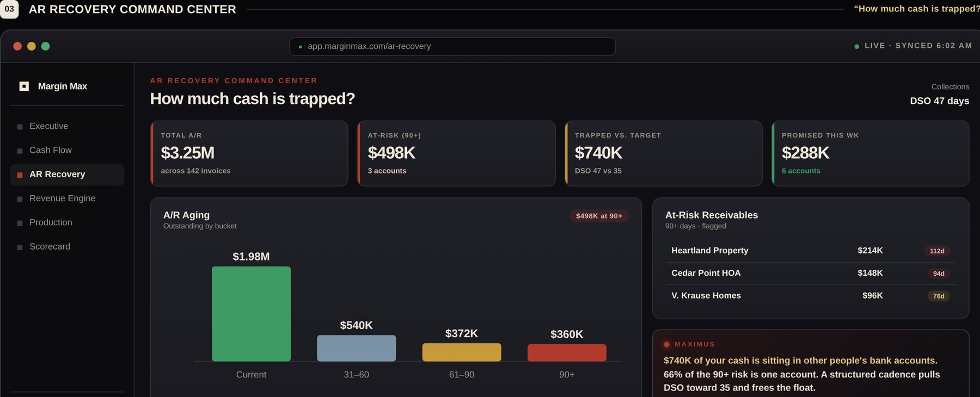Image resolution: width=980 pixels, height=397 pixels.
Task: Click the 94d age badge
Action: pyautogui.click(x=939, y=274)
